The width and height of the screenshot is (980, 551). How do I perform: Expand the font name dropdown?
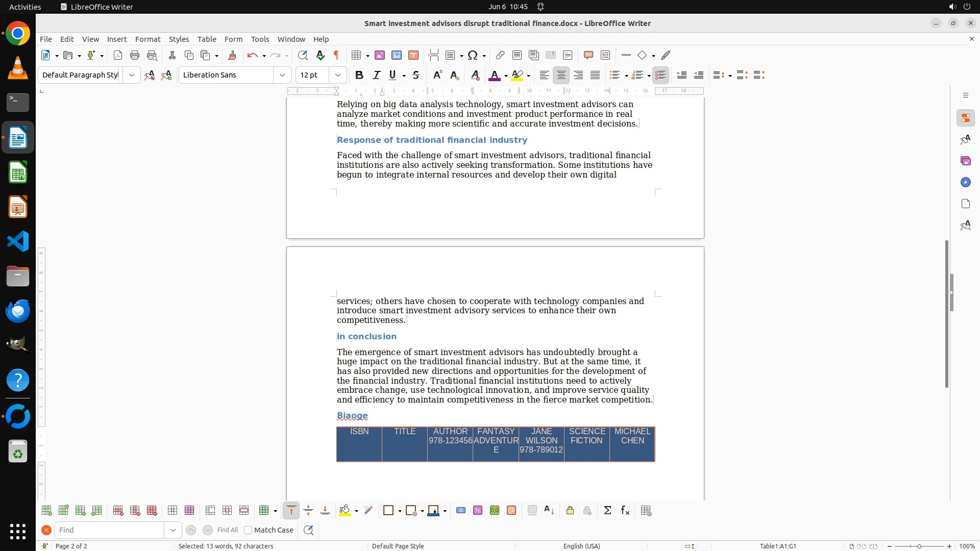click(282, 75)
